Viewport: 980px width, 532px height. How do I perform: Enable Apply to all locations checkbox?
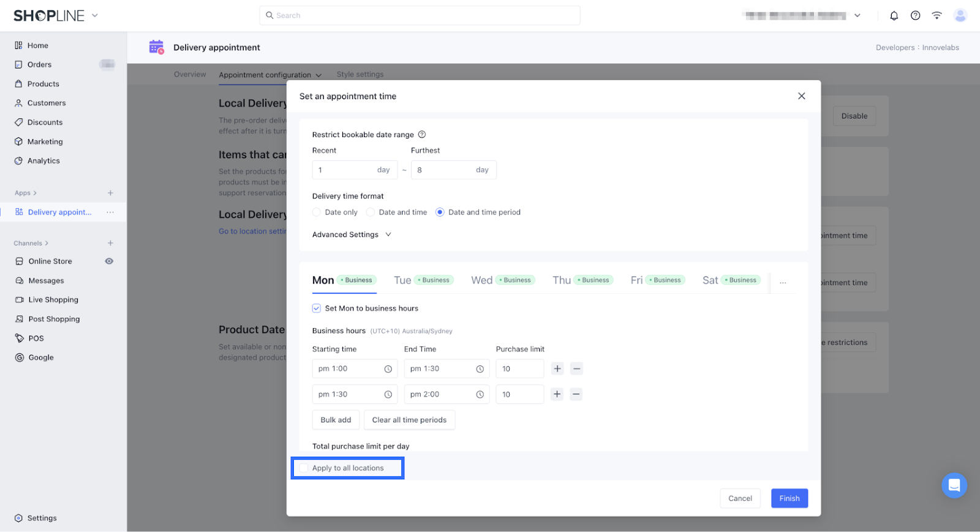[x=304, y=468]
